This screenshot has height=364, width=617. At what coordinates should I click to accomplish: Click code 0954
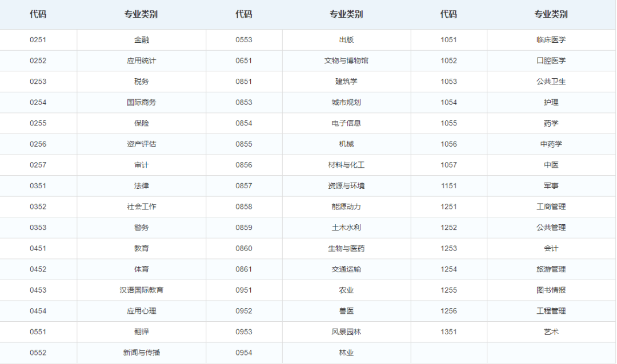[x=243, y=352]
